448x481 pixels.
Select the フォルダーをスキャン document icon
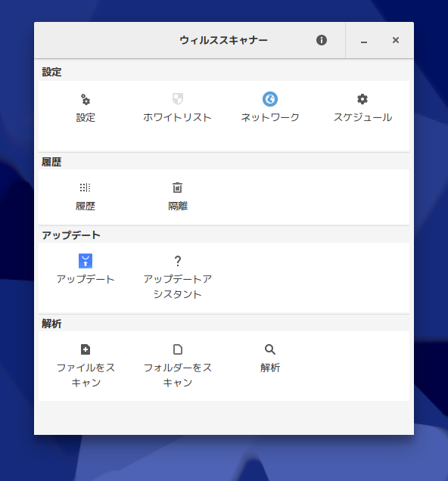178,349
